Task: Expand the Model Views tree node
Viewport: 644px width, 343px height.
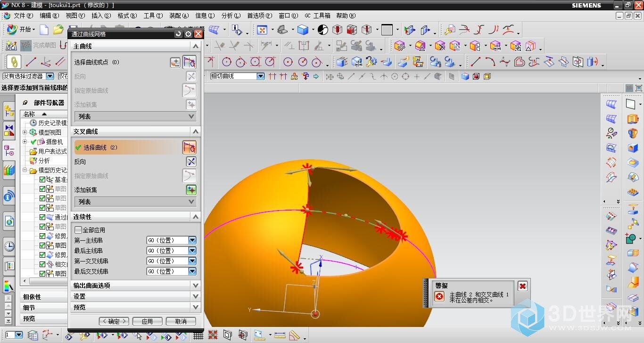Action: click(25, 132)
